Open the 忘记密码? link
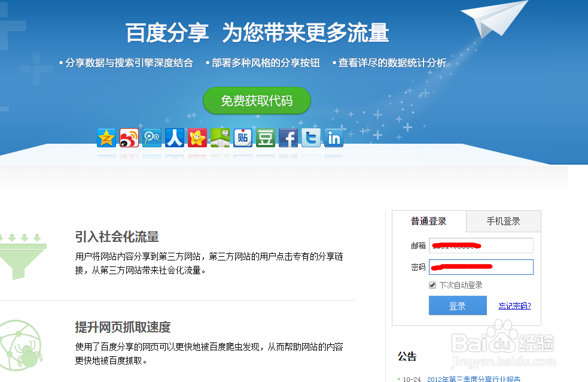The width and height of the screenshot is (588, 382). 514,306
